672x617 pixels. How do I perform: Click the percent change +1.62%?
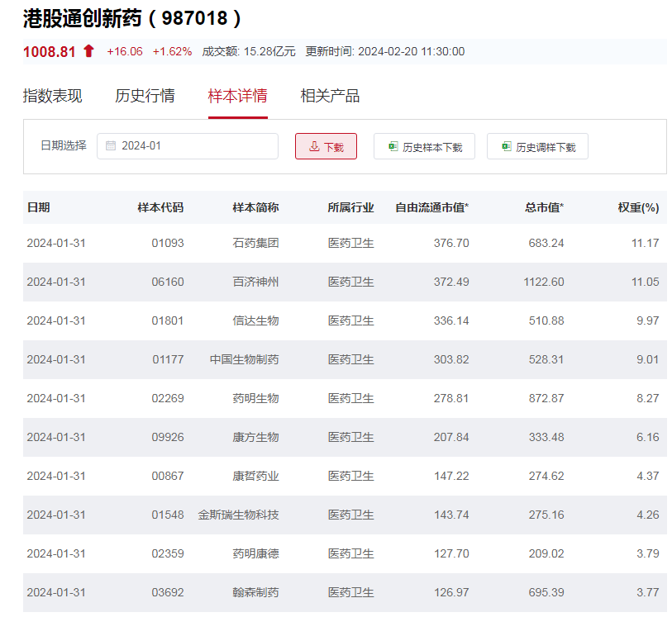pyautogui.click(x=172, y=51)
